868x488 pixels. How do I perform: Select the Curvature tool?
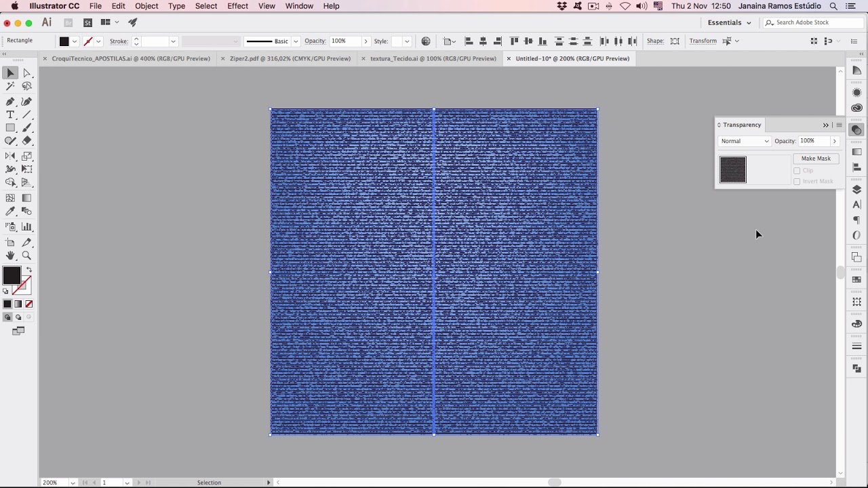pos(26,101)
